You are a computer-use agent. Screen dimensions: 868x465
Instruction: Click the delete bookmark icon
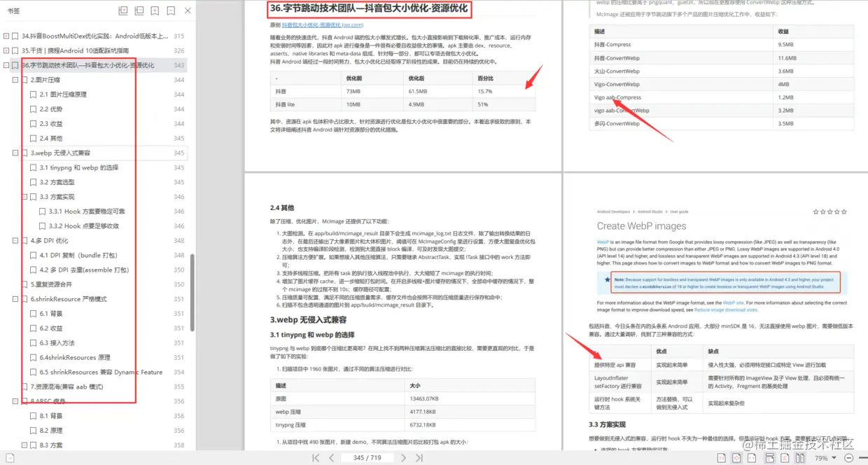pos(171,11)
